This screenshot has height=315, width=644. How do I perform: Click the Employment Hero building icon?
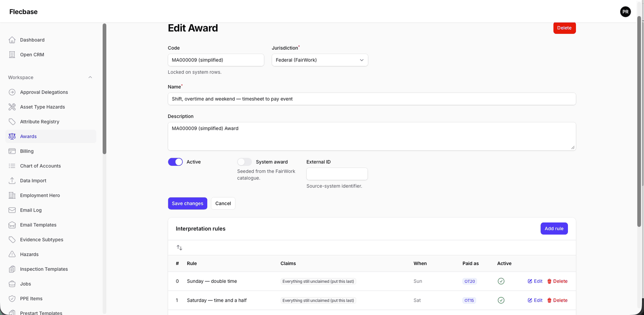point(12,196)
